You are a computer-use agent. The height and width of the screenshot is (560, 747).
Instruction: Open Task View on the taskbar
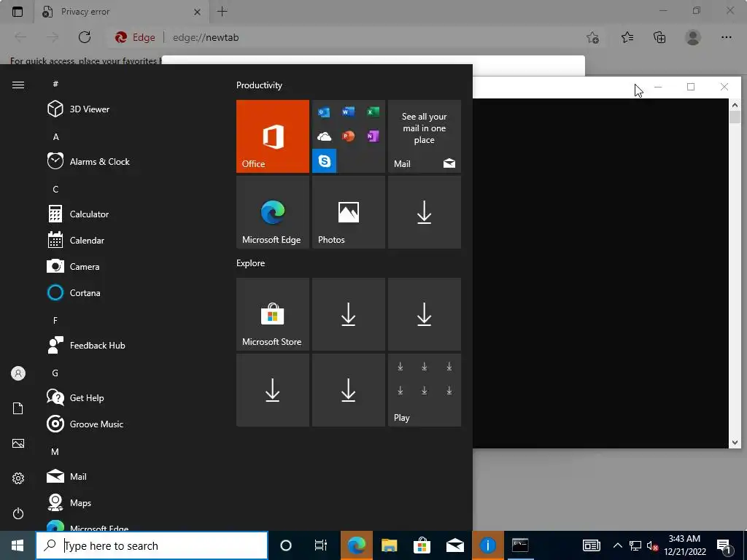321,545
